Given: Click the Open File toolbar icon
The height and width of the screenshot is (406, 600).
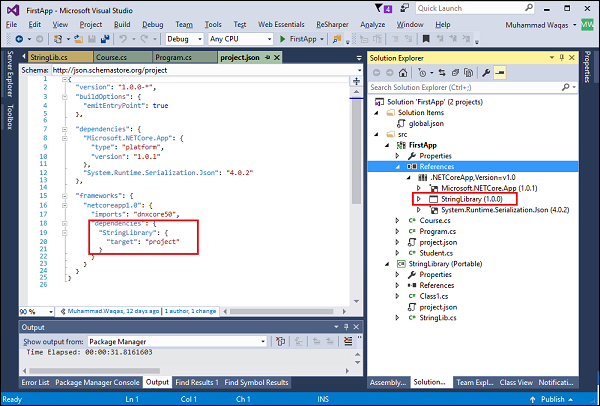Looking at the screenshot, I should coord(78,39).
